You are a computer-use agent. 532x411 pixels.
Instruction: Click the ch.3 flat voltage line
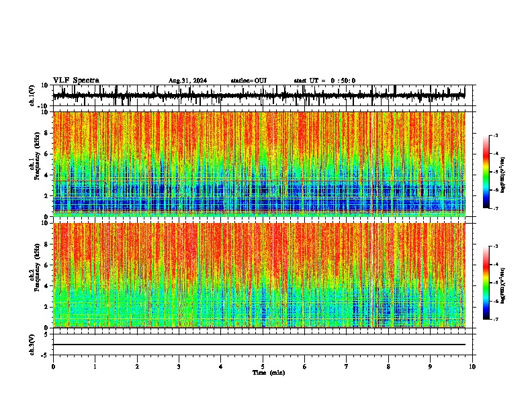coord(259,345)
